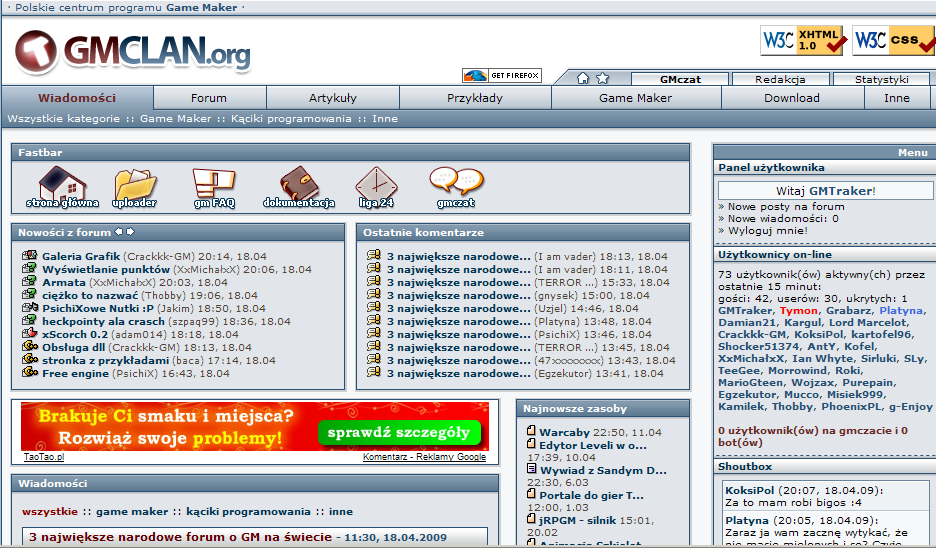The image size is (936, 548).
Task: Open the Forum menu item
Action: (209, 98)
